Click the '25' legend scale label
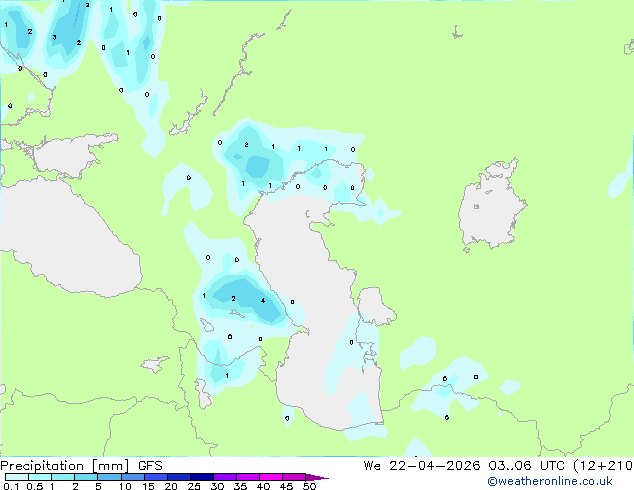The height and width of the screenshot is (490, 634). point(194,486)
